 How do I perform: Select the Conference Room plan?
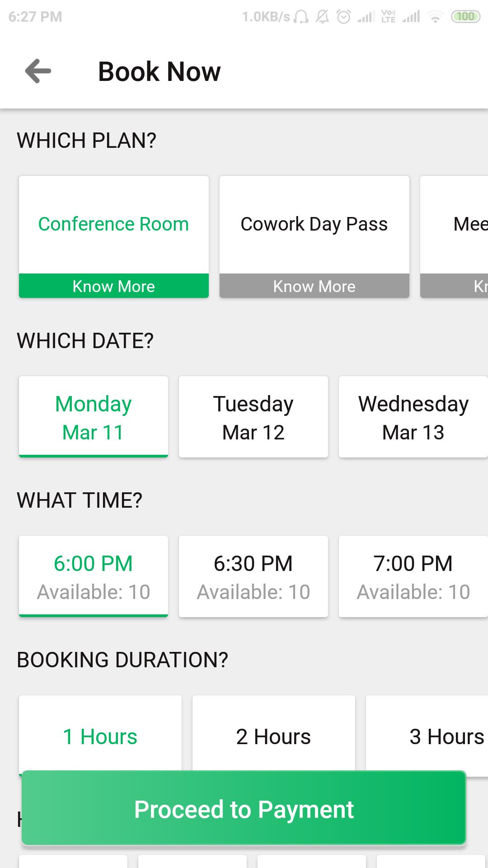pos(114,225)
